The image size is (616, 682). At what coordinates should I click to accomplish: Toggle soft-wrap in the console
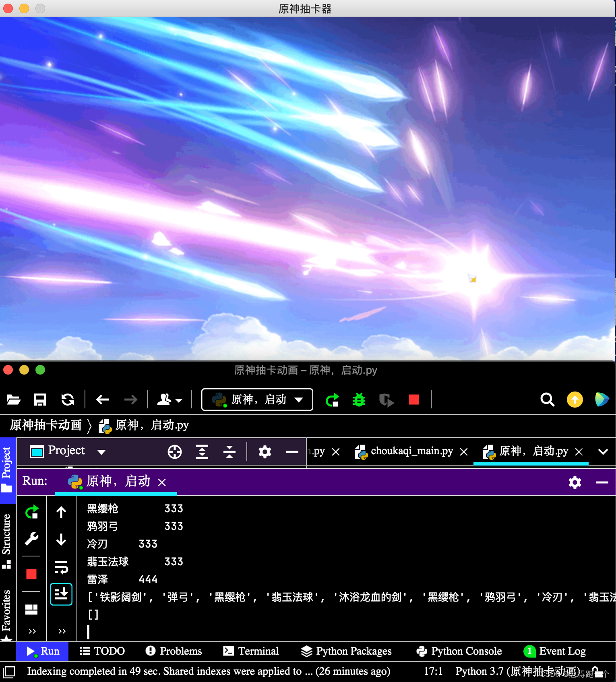[61, 567]
